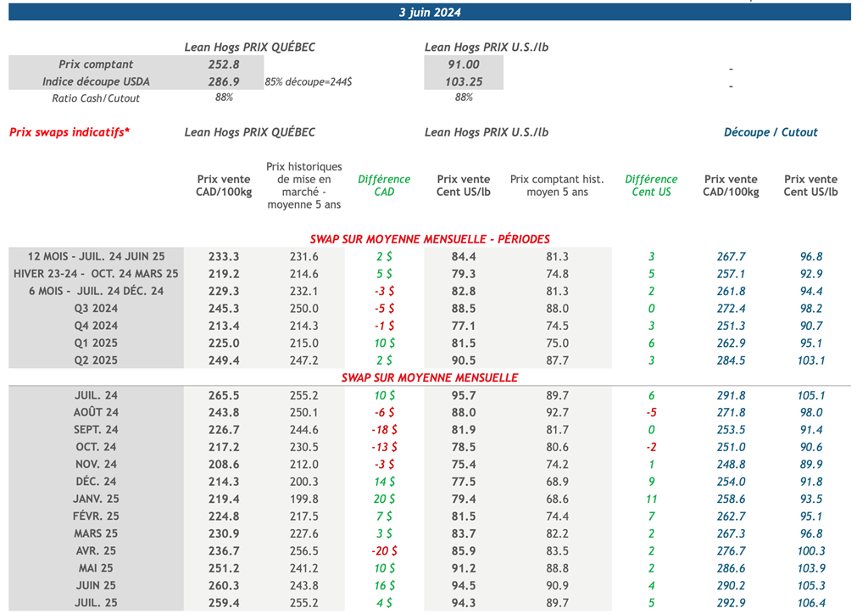Image resolution: width=868 pixels, height=614 pixels.
Task: Click the "Différence Cent US" column header
Action: (651, 186)
